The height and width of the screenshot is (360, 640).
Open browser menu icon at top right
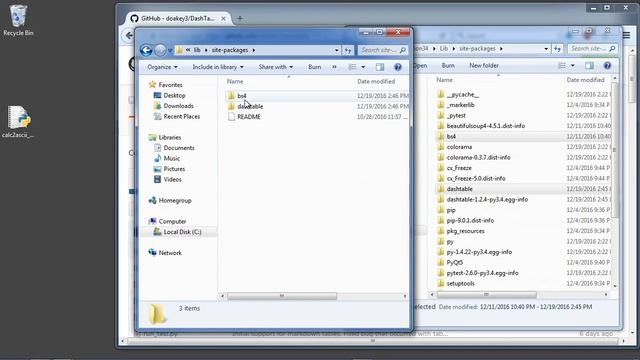(x=627, y=35)
